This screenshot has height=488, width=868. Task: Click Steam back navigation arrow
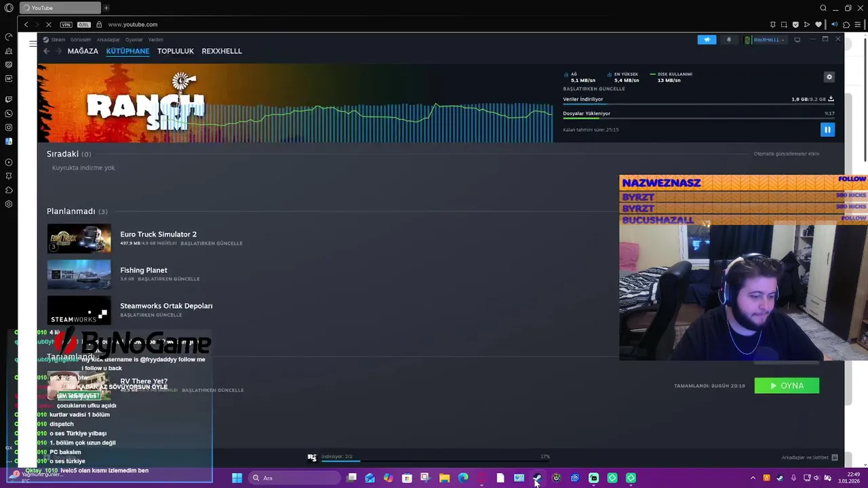pos(46,51)
